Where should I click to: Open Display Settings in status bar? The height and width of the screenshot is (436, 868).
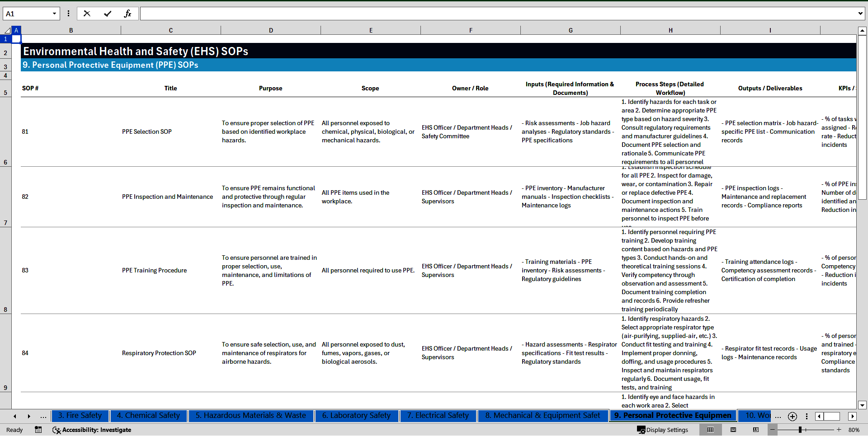pyautogui.click(x=663, y=430)
